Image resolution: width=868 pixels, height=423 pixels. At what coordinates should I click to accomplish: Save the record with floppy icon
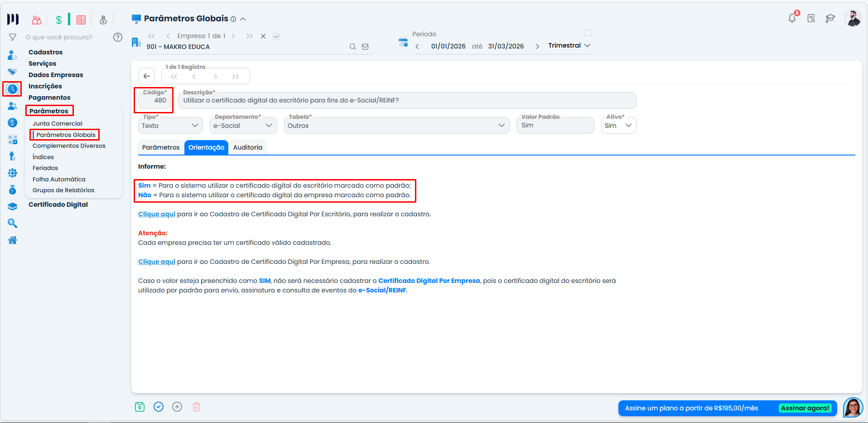click(140, 407)
